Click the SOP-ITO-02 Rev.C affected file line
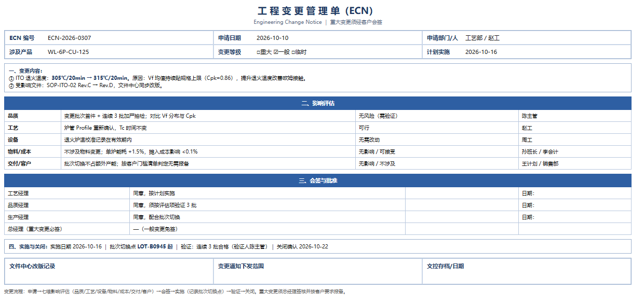This screenshot has width=644, height=306. coord(86,86)
